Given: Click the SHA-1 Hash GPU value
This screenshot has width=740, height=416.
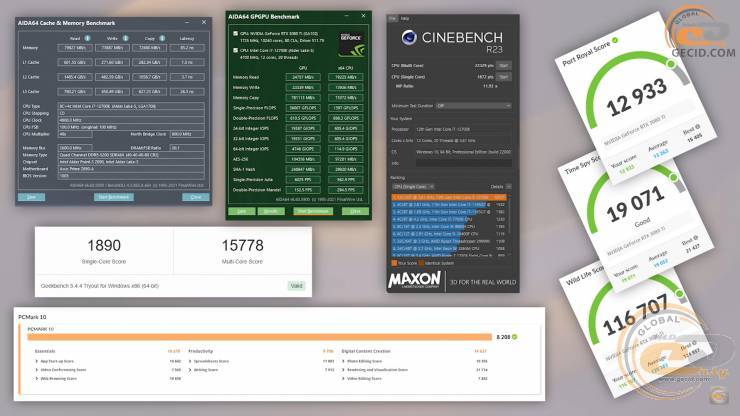Looking at the screenshot, I should pos(303,170).
